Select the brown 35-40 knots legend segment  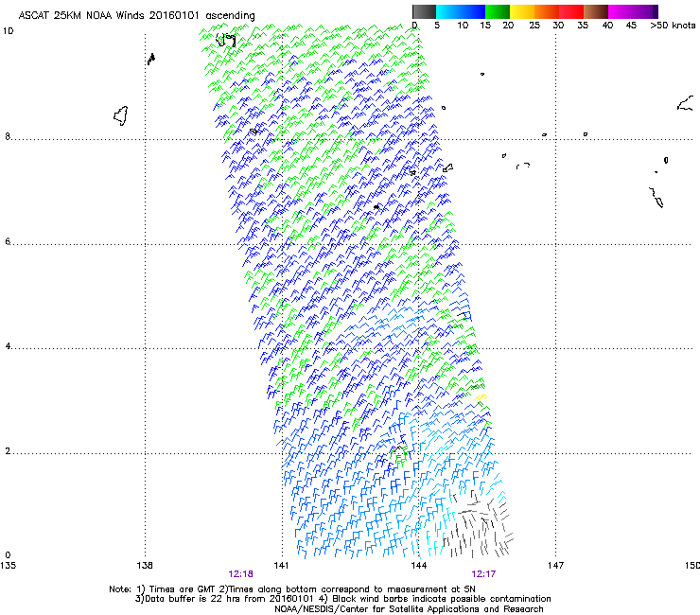pos(596,11)
